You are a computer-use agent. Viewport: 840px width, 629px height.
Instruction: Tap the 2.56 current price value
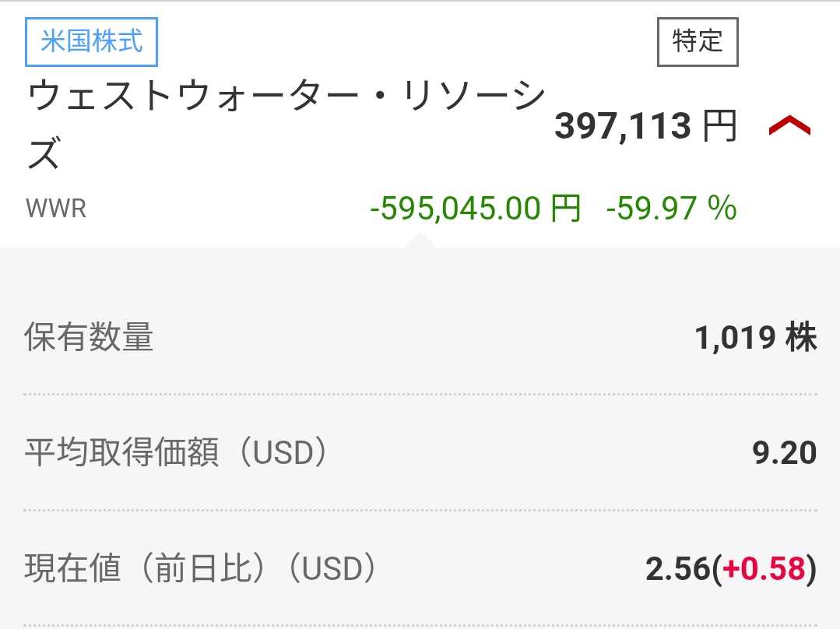[678, 569]
